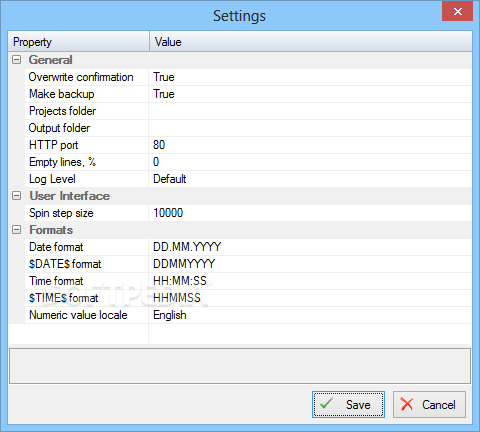Click the Save button
This screenshot has height=432, width=480.
click(348, 404)
